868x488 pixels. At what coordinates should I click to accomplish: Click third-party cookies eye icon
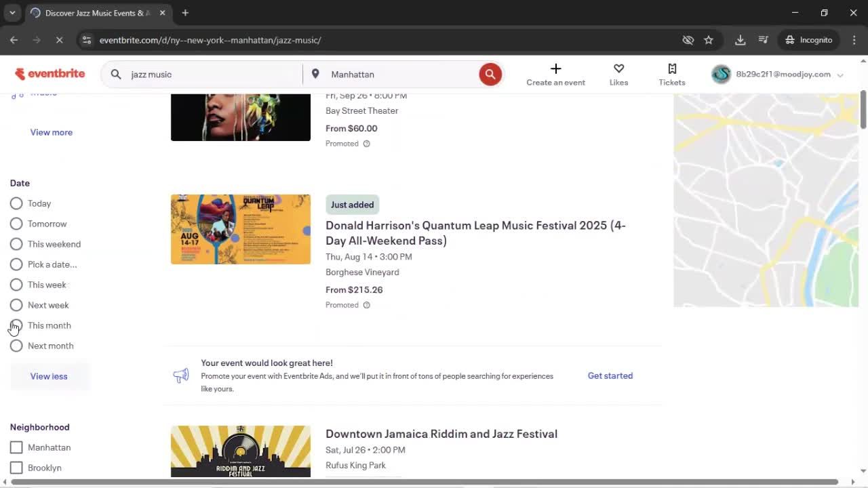[688, 40]
